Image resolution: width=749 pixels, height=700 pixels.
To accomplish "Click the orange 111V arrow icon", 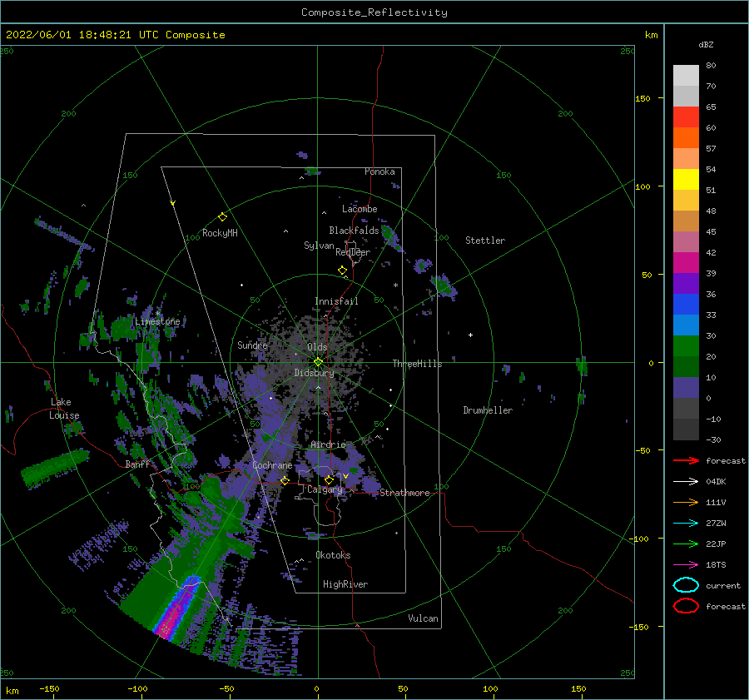I will (x=686, y=502).
